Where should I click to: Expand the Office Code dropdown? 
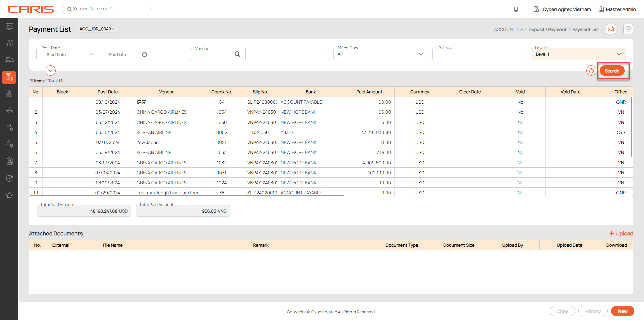(420, 54)
